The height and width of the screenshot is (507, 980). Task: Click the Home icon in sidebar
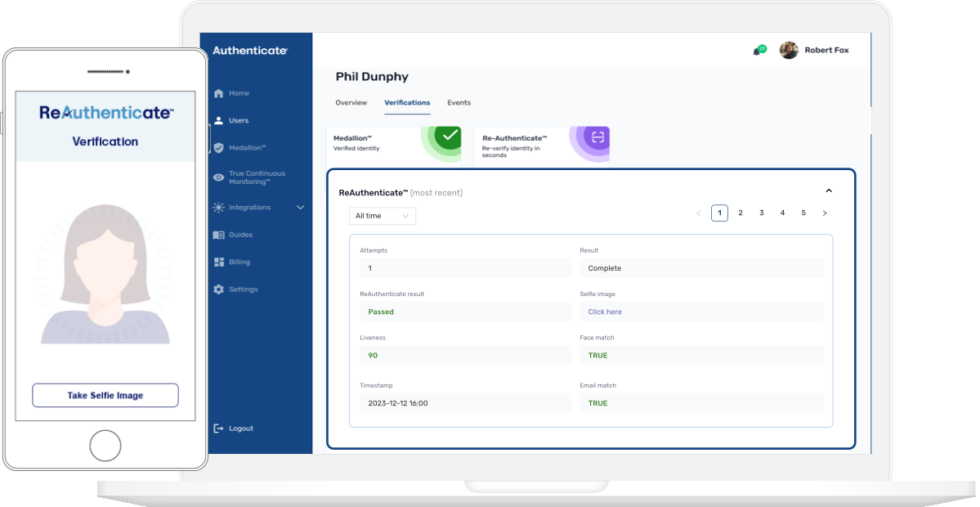[x=218, y=93]
